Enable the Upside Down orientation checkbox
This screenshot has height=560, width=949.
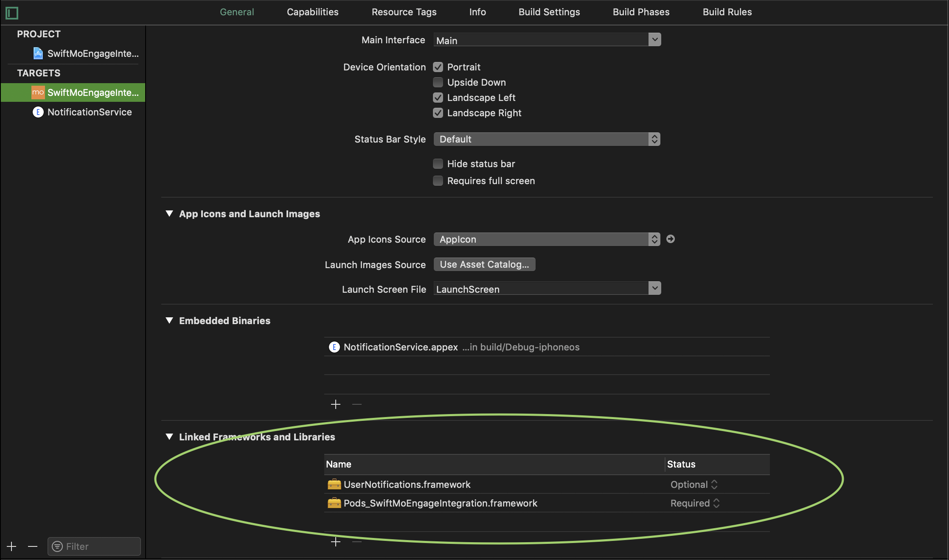point(438,82)
